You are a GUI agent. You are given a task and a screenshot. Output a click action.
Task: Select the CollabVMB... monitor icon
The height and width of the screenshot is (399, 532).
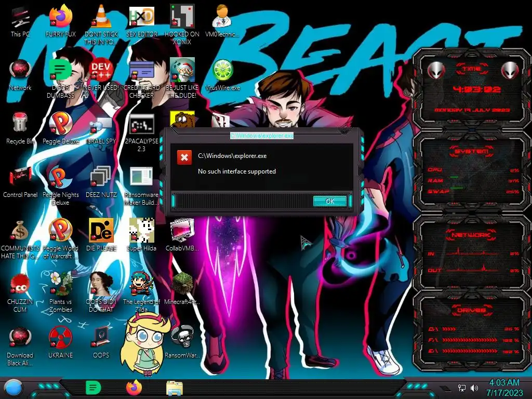coord(182,235)
